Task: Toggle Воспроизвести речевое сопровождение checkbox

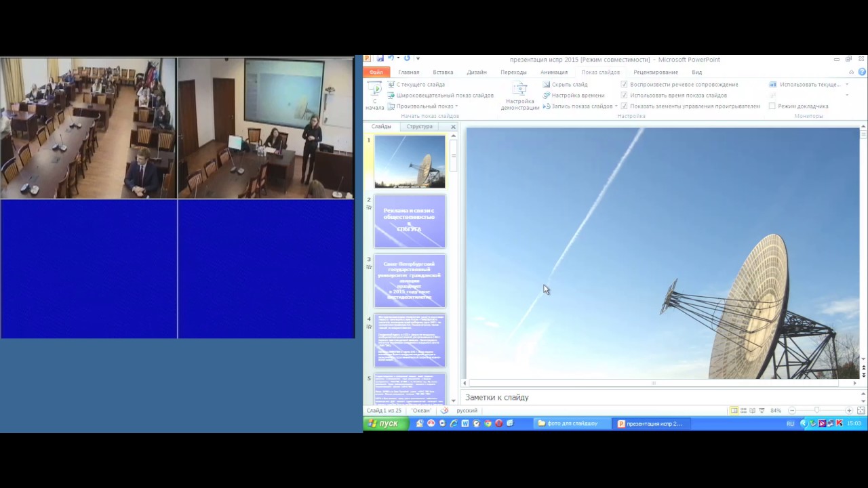Action: point(624,85)
